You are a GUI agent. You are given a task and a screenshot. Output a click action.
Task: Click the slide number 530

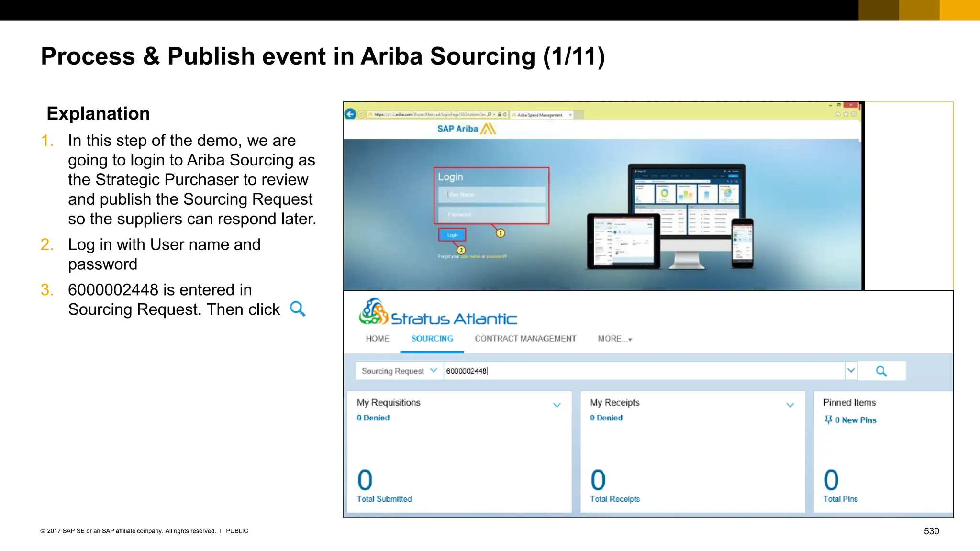(x=931, y=531)
